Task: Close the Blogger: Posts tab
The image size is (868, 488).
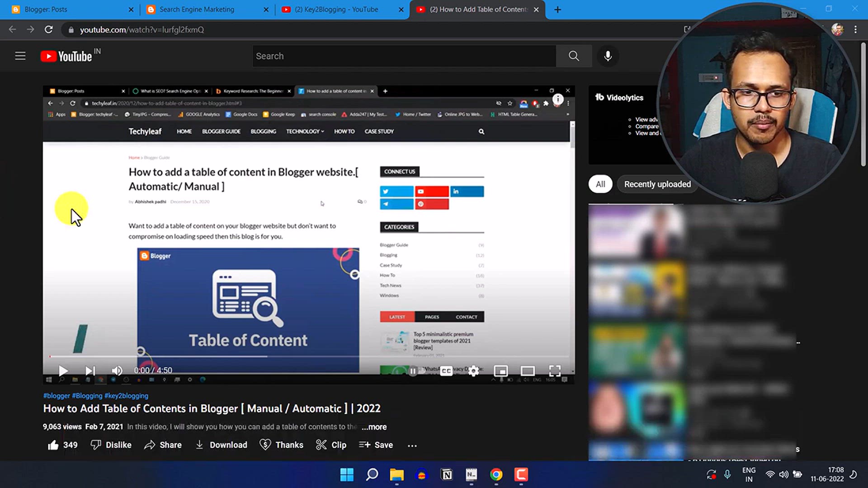Action: pyautogui.click(x=131, y=9)
